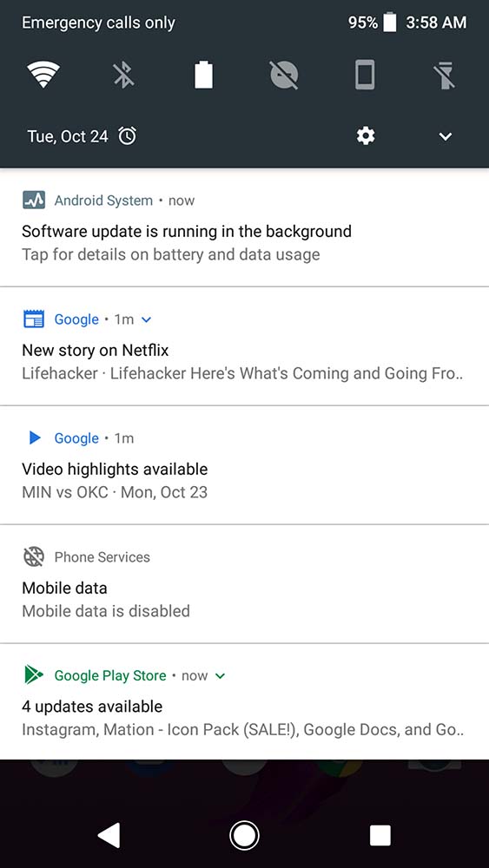
Task: Tap the Mobile data is disabled notification
Action: pyautogui.click(x=244, y=584)
